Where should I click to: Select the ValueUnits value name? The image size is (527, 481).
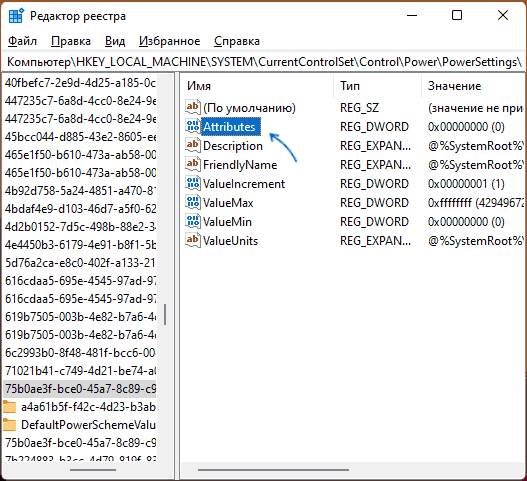tap(230, 241)
